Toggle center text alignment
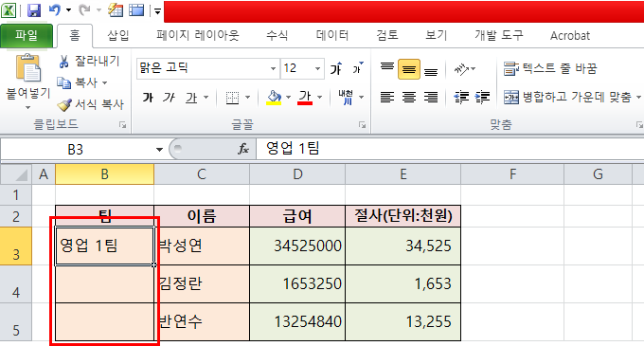Viewport: 644px width, 346px height. point(409,98)
